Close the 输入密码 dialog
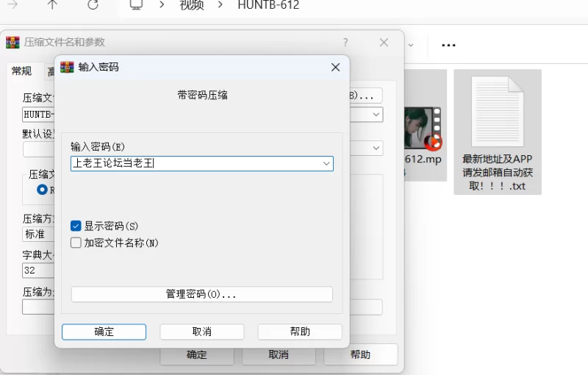The height and width of the screenshot is (375, 588). (335, 67)
